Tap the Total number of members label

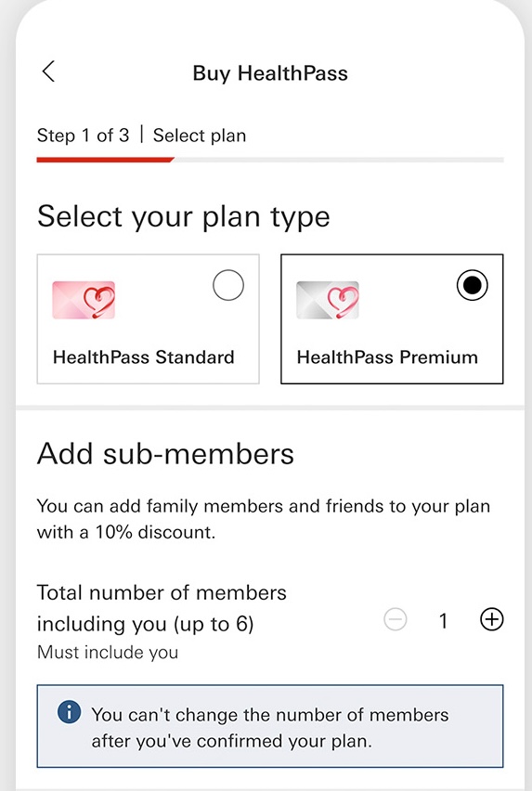[x=162, y=608]
